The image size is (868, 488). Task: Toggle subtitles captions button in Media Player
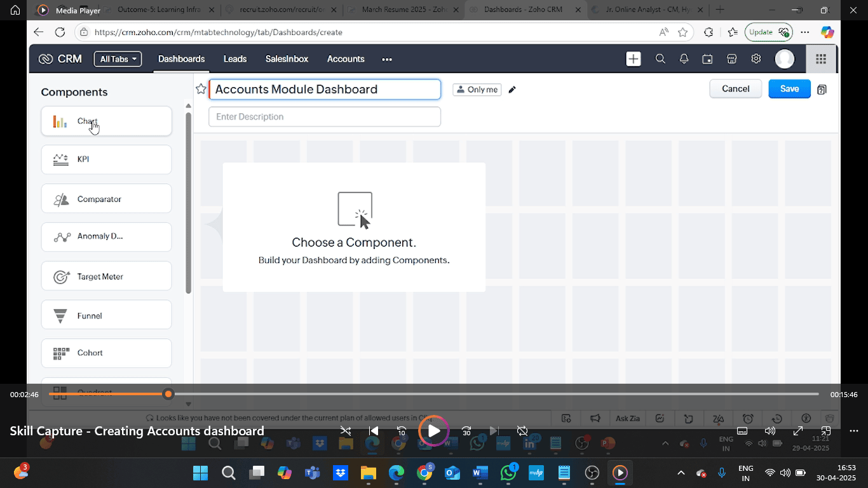(742, 431)
